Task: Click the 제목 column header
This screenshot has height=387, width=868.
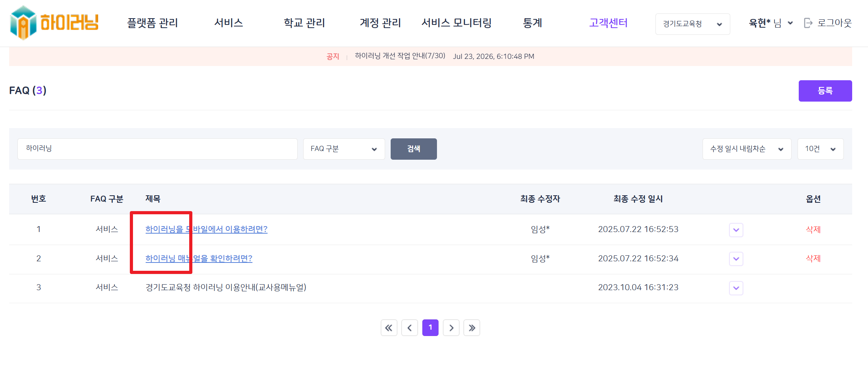Action: pyautogui.click(x=153, y=199)
